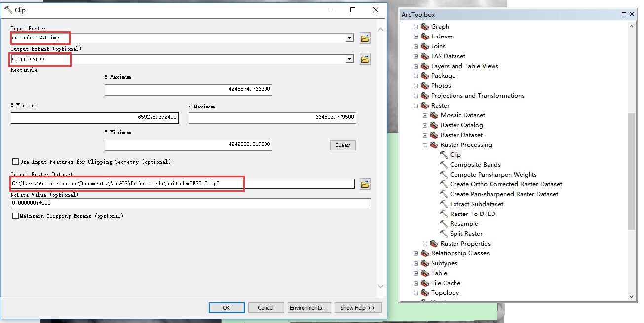The width and height of the screenshot is (644, 323).
Task: Browse for Output Raster Dataset folder icon
Action: tap(365, 184)
